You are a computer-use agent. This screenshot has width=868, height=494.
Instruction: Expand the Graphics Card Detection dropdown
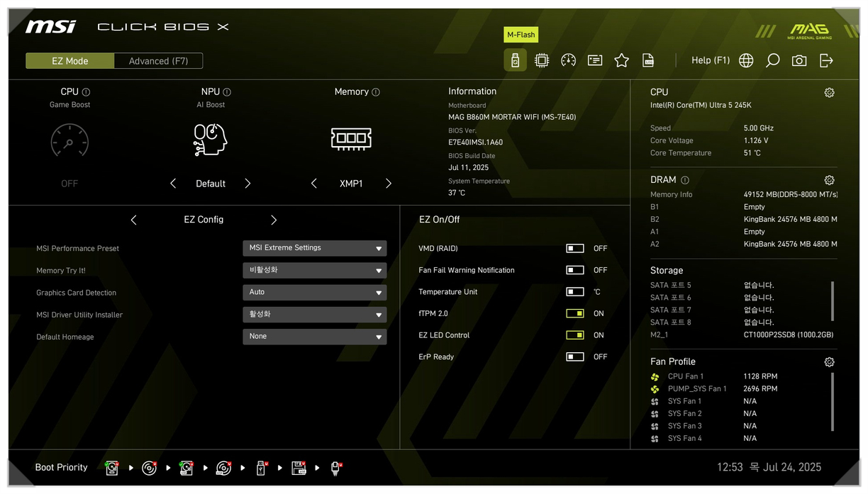314,292
